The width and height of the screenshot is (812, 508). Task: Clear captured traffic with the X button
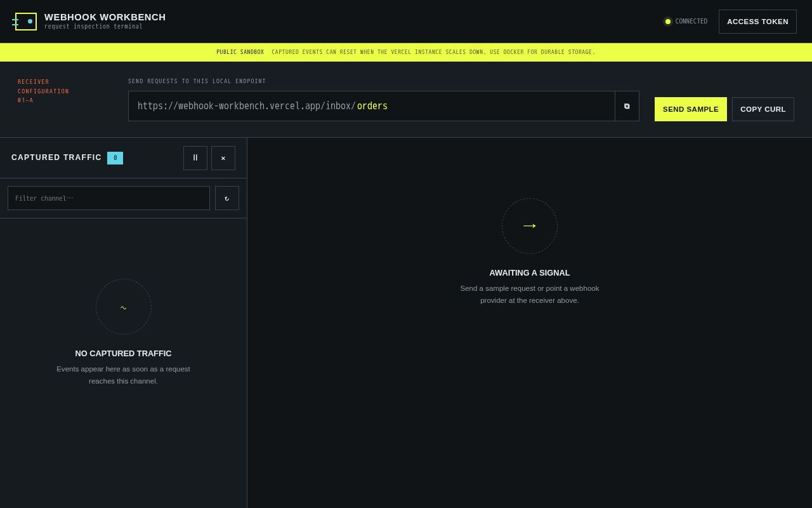click(x=223, y=158)
